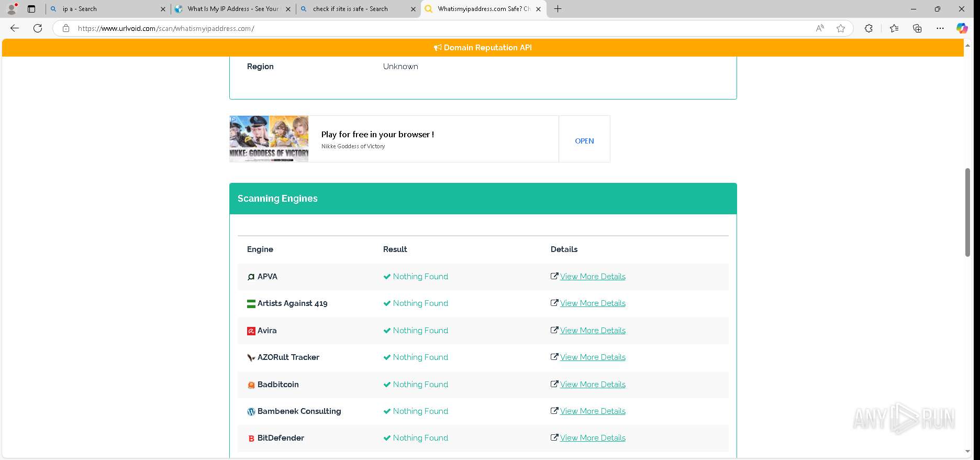Reload the current page
980x460 pixels.
[x=38, y=28]
